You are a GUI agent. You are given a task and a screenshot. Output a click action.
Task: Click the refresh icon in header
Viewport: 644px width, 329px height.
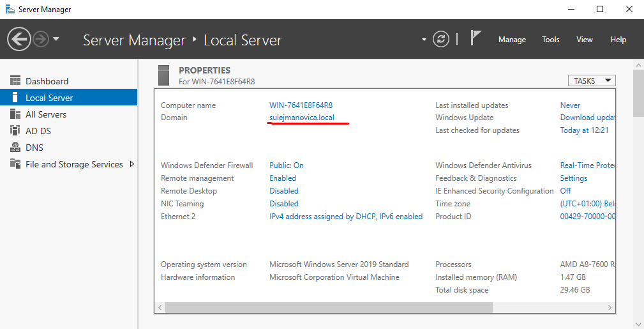[x=440, y=40]
